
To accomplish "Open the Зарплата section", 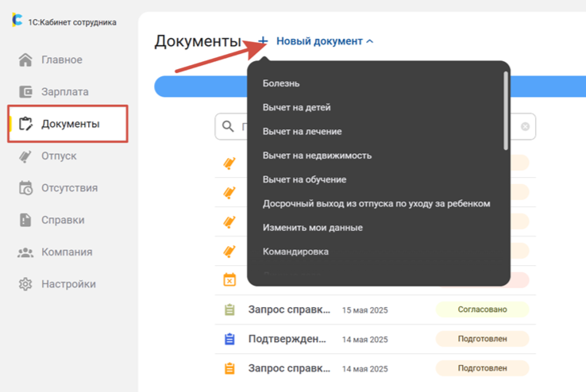I will coord(65,92).
